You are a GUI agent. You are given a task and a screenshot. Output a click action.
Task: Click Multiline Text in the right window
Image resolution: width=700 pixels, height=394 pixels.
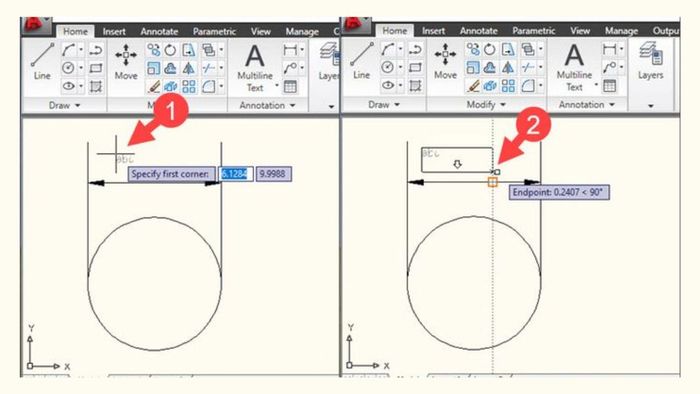click(x=574, y=67)
